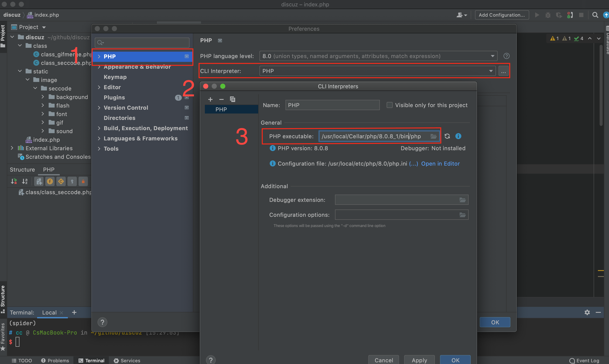Select Plugins in Preferences sidebar
This screenshot has width=609, height=364.
pyautogui.click(x=114, y=98)
